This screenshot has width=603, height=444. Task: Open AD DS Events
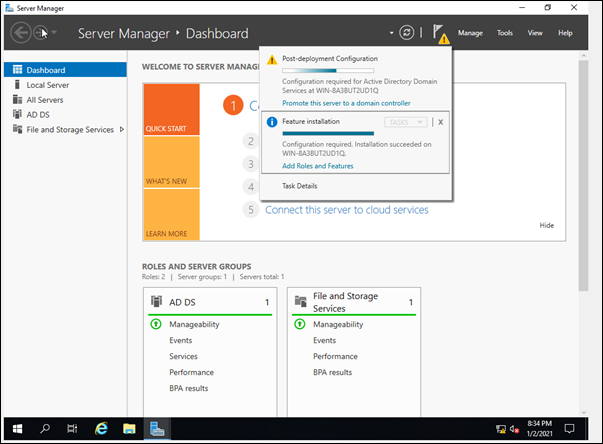180,340
